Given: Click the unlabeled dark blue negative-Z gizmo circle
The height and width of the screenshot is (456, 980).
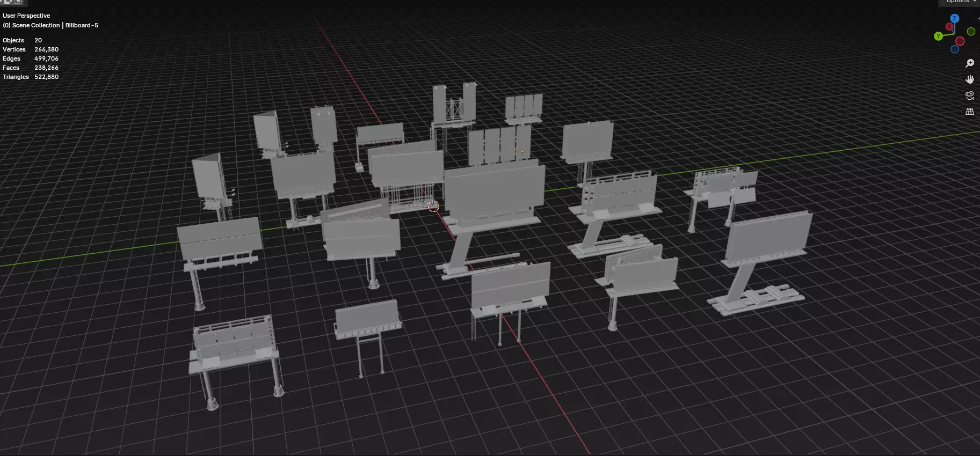Looking at the screenshot, I should [955, 49].
